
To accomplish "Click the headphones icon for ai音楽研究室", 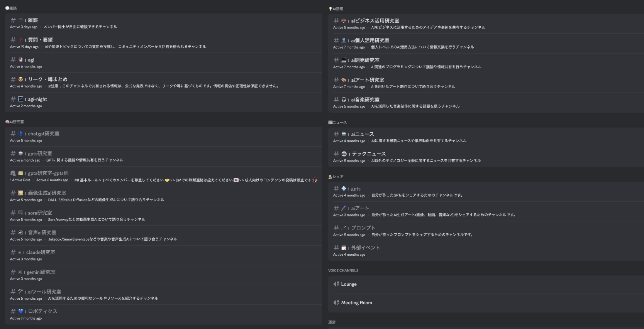I will coord(344,100).
